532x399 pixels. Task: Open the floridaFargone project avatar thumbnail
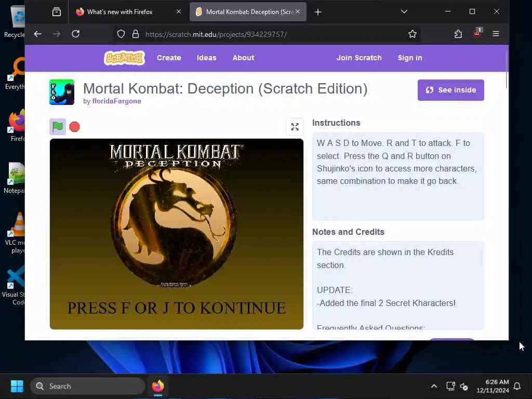point(62,92)
